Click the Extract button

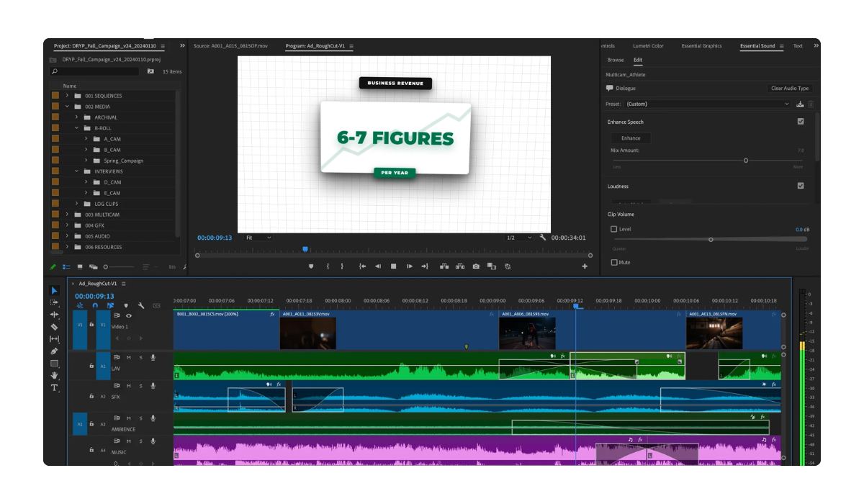(460, 266)
